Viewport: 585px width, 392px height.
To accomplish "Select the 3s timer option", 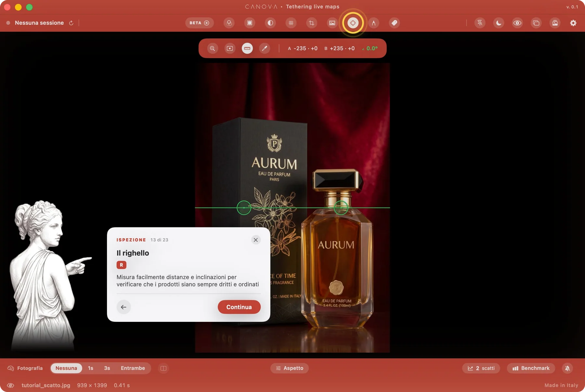I will pyautogui.click(x=107, y=368).
